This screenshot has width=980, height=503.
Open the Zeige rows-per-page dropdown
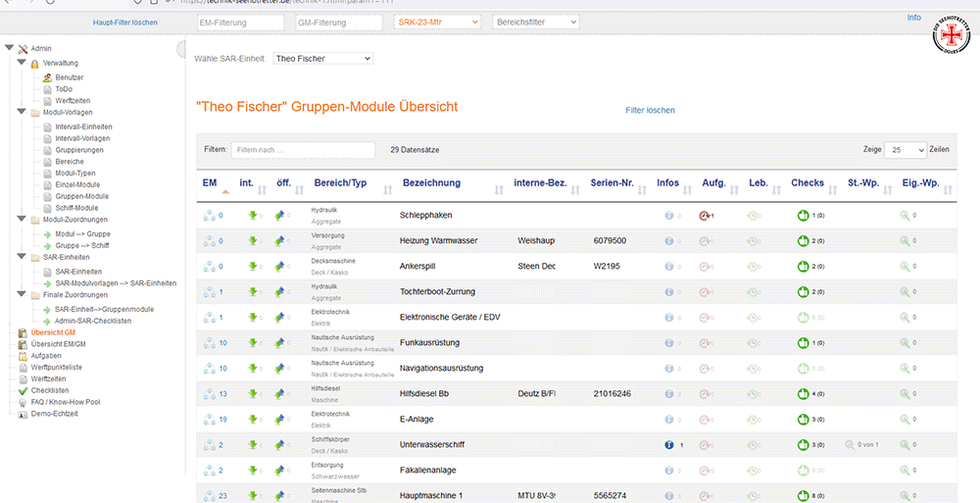[x=905, y=150]
